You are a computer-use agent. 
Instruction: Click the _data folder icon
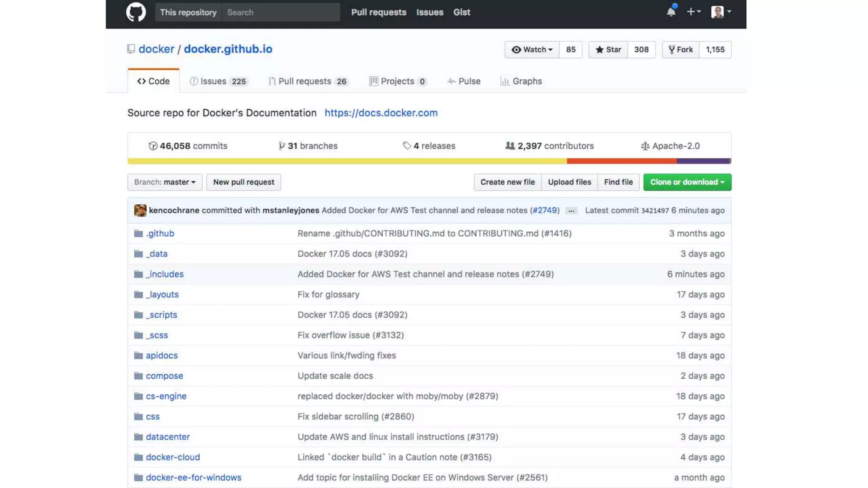(x=138, y=254)
